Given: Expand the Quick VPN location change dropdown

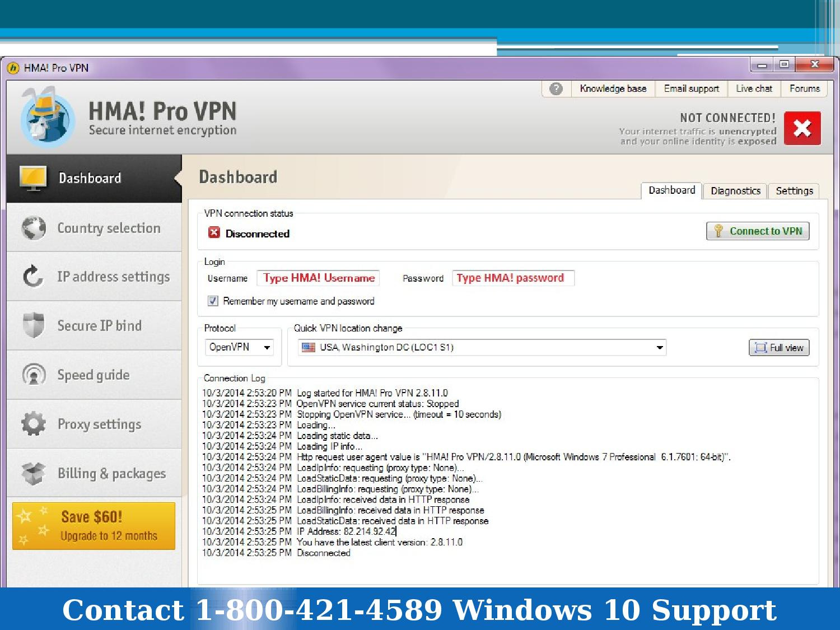Looking at the screenshot, I should click(482, 347).
